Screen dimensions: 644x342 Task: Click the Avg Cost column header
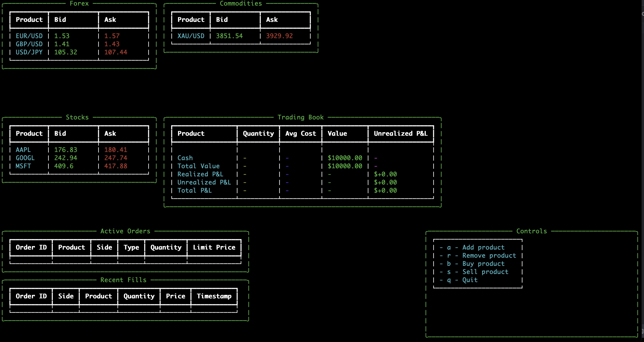[x=301, y=134]
